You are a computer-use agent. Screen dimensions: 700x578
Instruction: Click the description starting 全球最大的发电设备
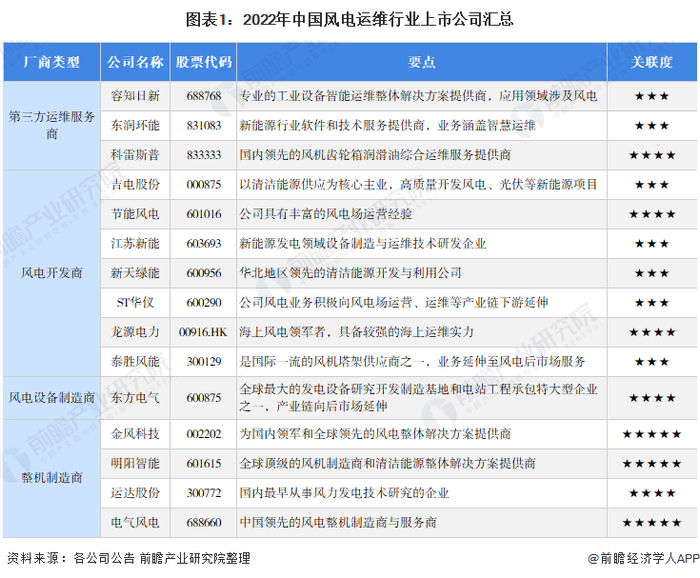[x=418, y=398]
